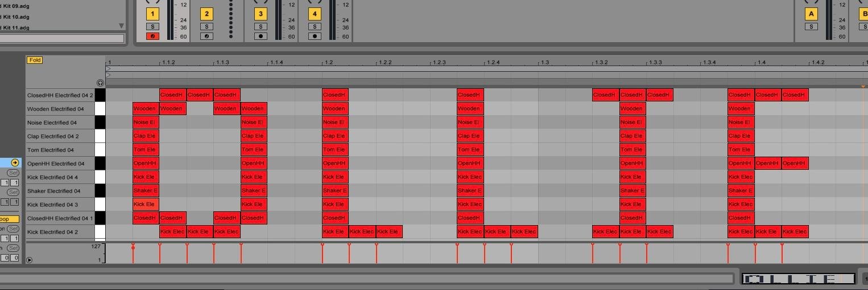868x290 pixels.
Task: Click the round play-triangle icon beside the velocity lane
Action: (x=29, y=260)
